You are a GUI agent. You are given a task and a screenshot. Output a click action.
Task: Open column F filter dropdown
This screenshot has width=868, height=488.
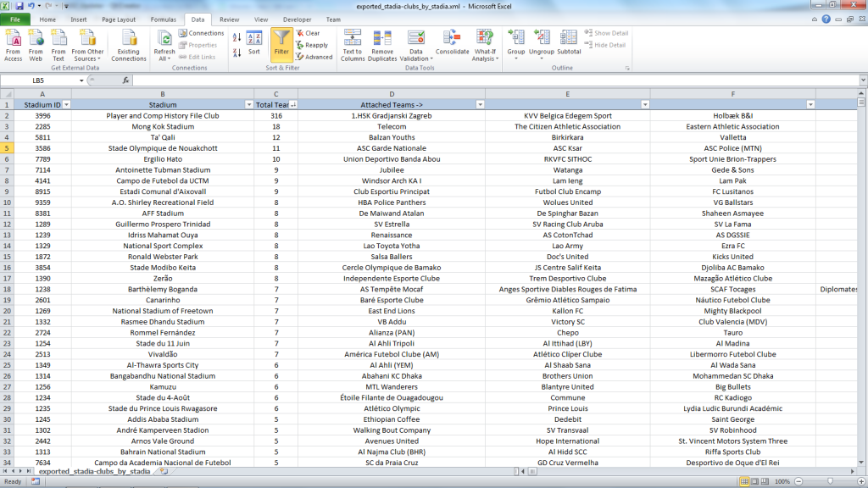[x=810, y=104]
